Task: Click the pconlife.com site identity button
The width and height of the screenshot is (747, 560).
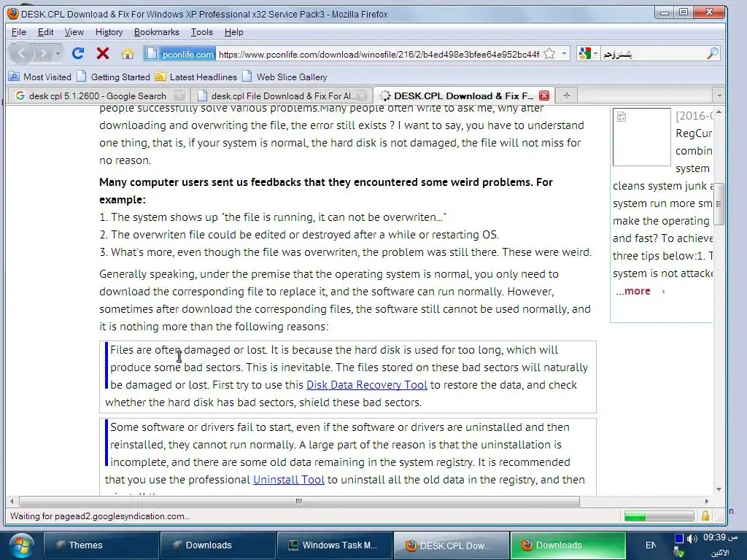Action: click(179, 54)
